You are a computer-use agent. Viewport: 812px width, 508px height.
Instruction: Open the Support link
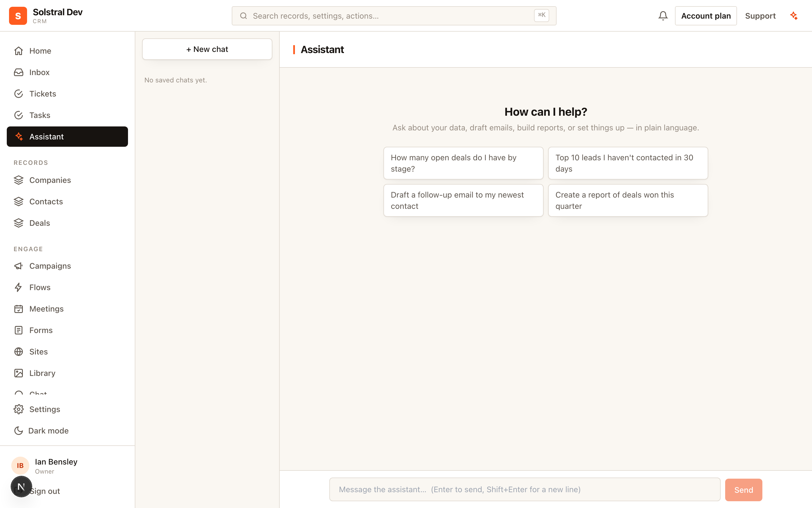pos(760,16)
